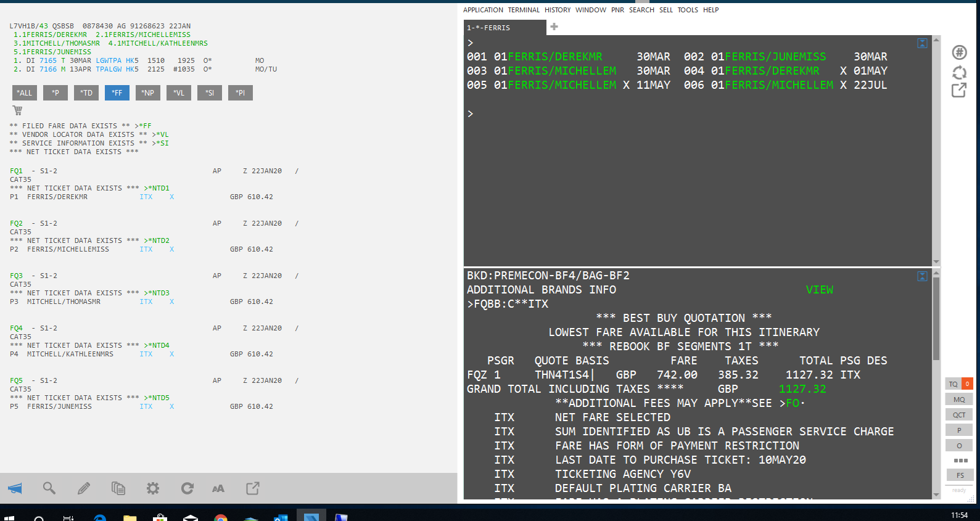Launch Microsoft Store from the taskbar
Viewport: 980px width, 521px height.
coord(160,517)
